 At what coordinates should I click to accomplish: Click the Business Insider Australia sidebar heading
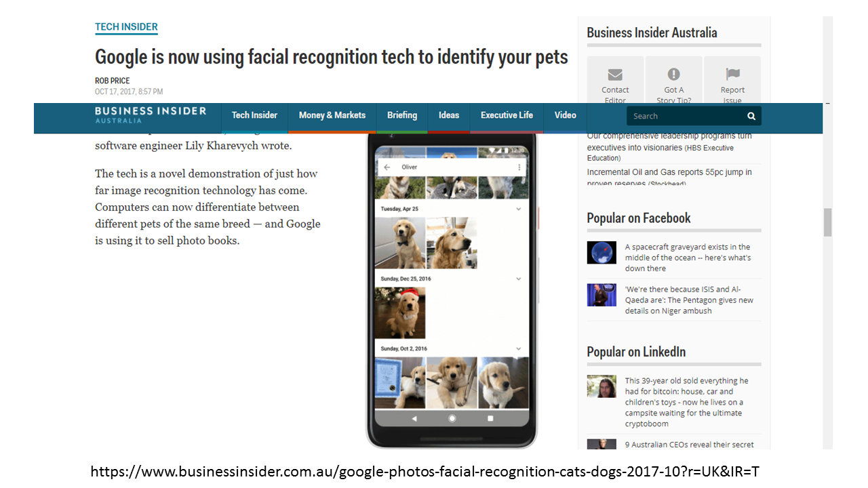click(x=652, y=33)
